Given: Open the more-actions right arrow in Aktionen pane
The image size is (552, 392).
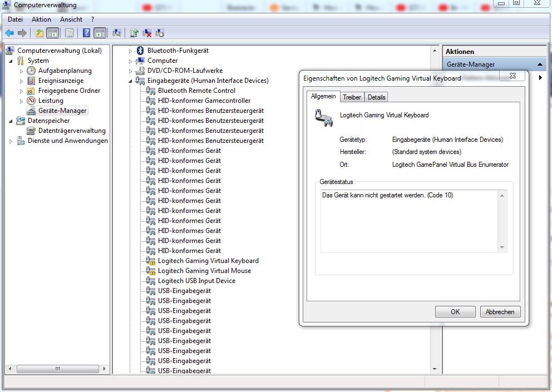Looking at the screenshot, I should [540, 77].
